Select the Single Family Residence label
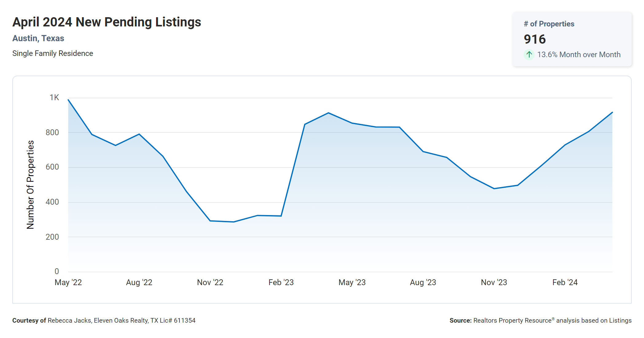Viewport: 644px width, 338px height. point(53,53)
